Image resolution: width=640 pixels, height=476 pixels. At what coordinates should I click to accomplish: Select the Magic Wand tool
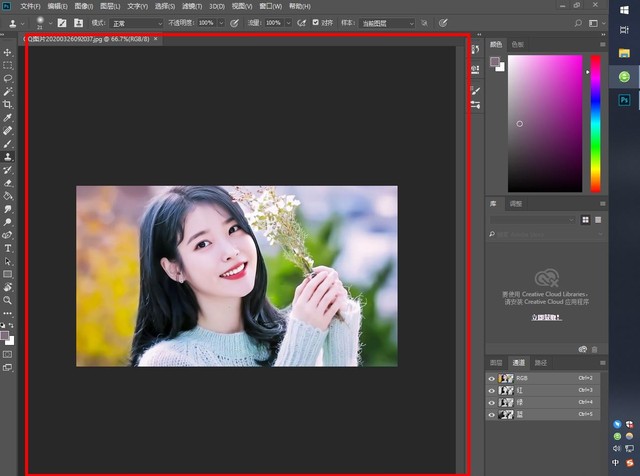pos(8,91)
